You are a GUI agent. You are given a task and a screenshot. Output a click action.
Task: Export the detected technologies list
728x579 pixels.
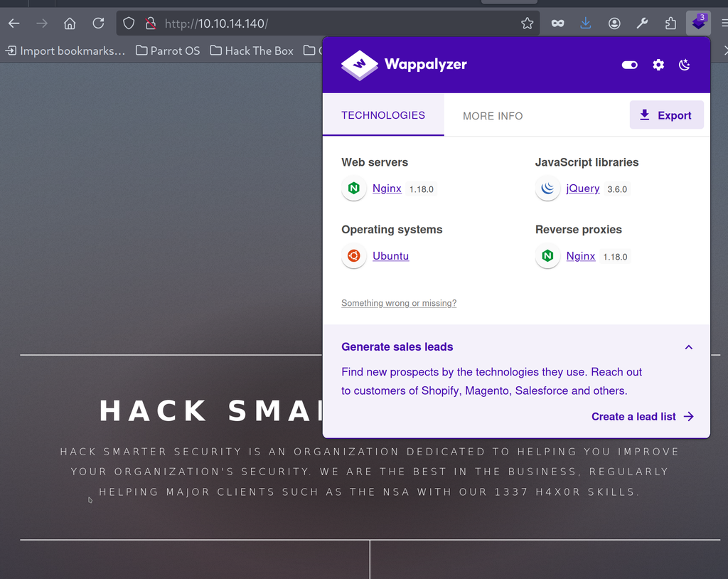[x=666, y=115]
